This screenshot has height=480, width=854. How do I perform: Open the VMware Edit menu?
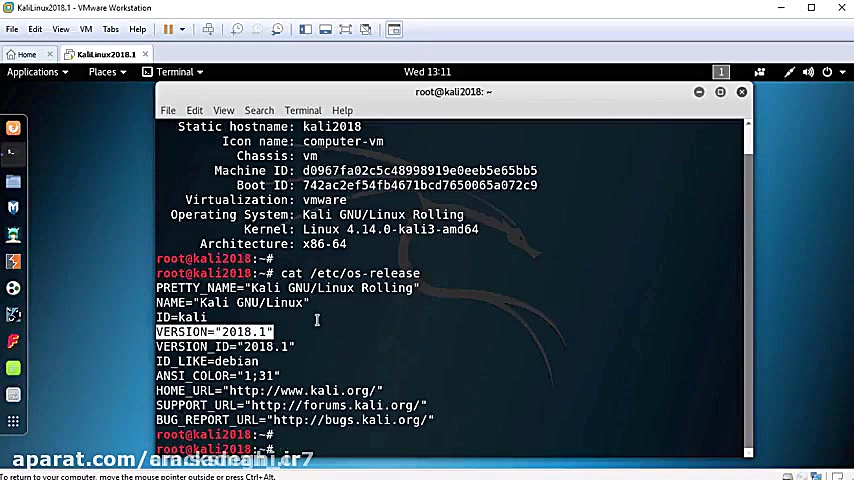pos(35,29)
